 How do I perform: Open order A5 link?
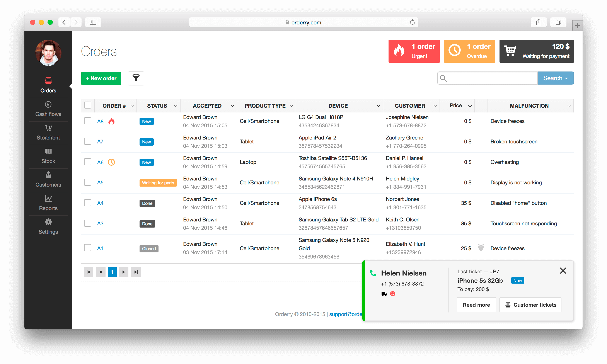pyautogui.click(x=100, y=182)
